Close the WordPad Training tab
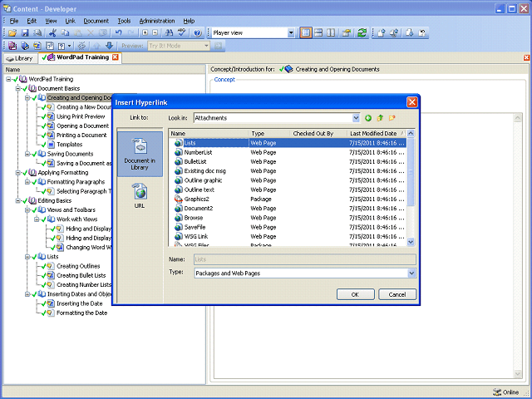 click(116, 57)
